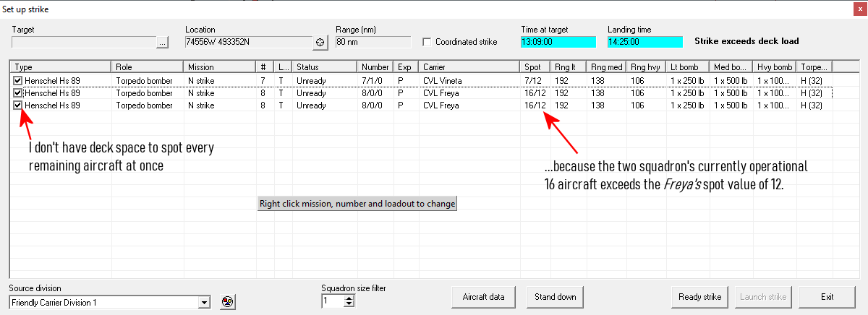Exit the strike setup dialog via Exit button
The height and width of the screenshot is (315, 868).
coord(827,297)
